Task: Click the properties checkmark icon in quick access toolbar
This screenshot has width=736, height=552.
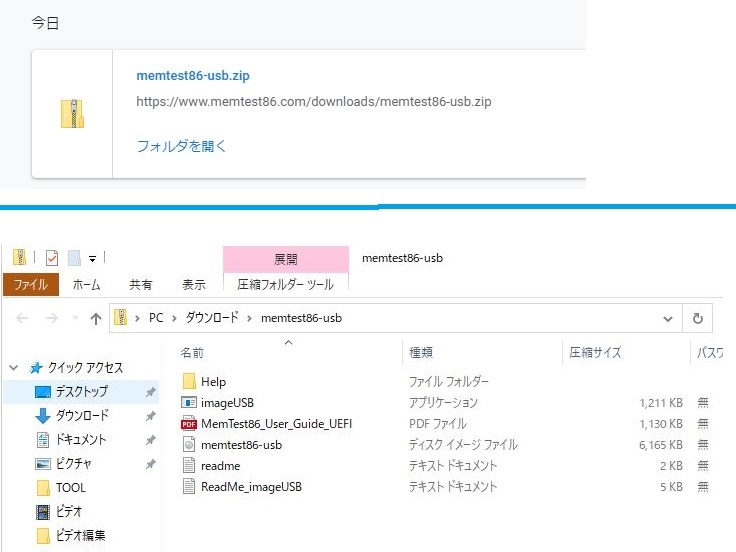Action: click(x=52, y=258)
